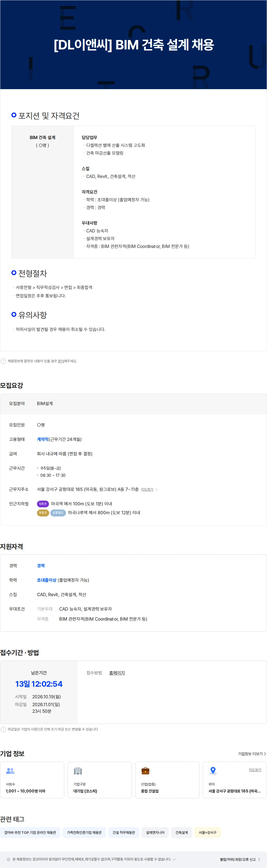The image size is (267, 868).
Task: Click the briefcase icon in 산업(업종) card
Action: pos(145,771)
